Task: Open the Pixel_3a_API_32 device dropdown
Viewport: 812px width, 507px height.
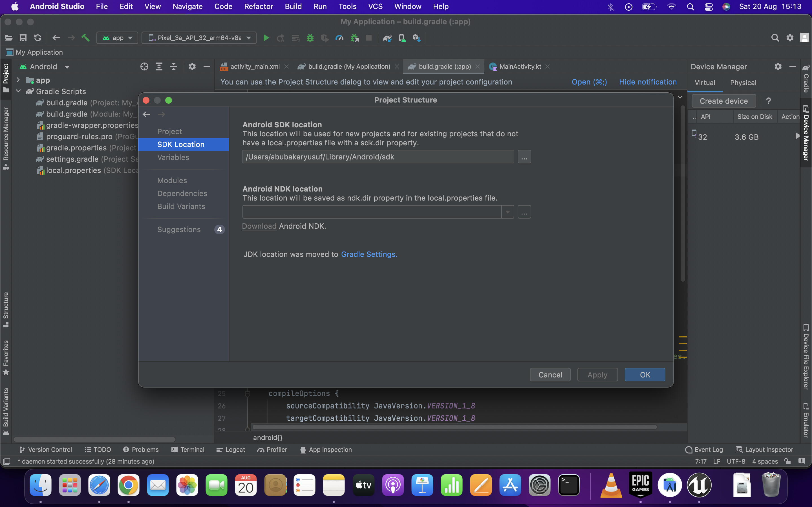Action: click(x=199, y=38)
